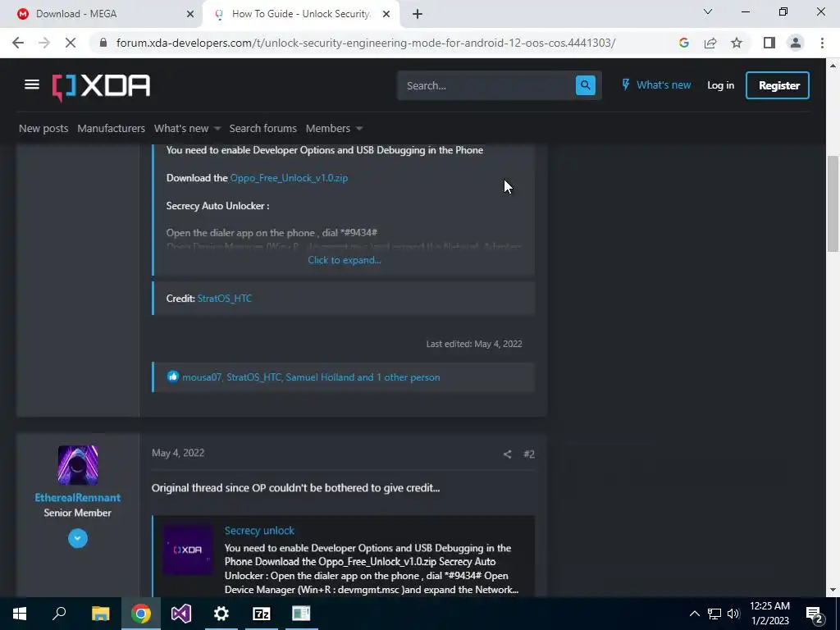
Task: Open New posts navigation item
Action: (43, 129)
